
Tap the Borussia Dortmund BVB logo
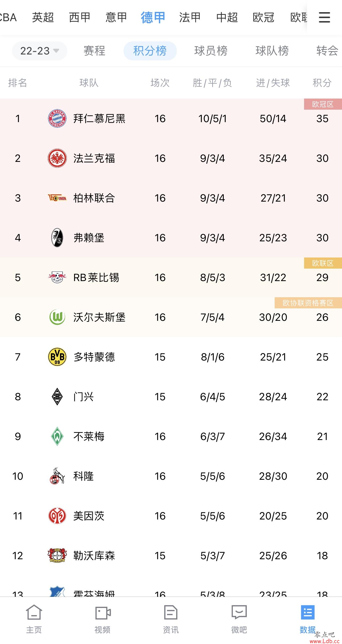57,357
